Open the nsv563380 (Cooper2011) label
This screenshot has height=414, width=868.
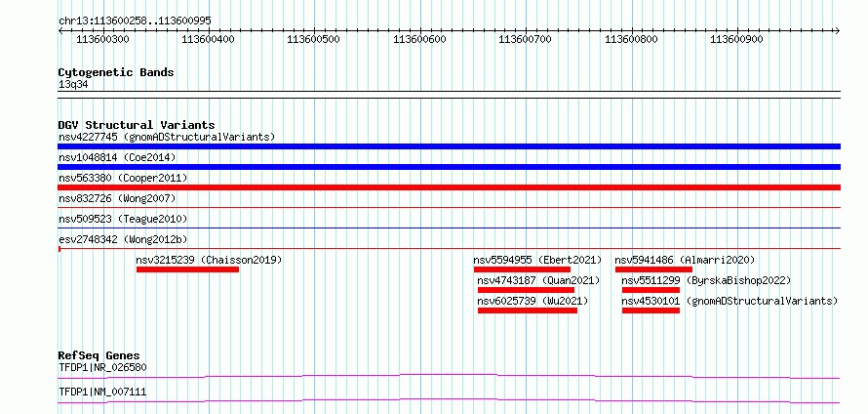point(123,178)
